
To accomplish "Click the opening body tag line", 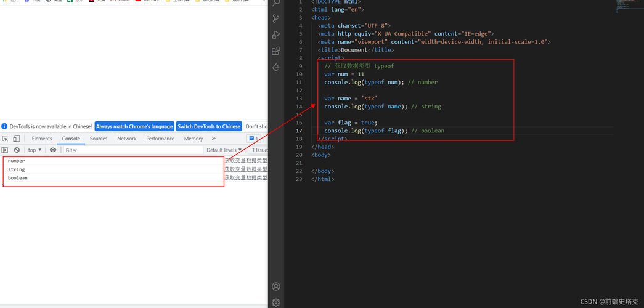I will (321, 155).
